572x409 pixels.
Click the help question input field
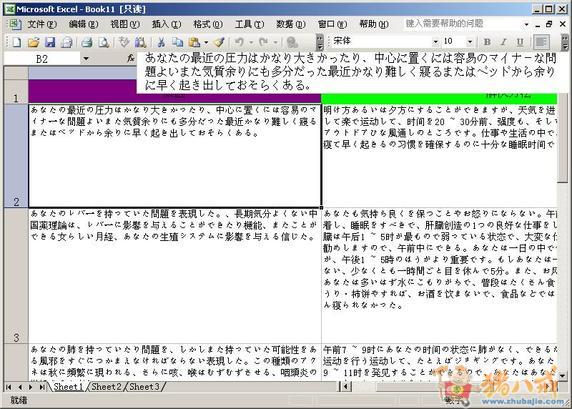[463, 24]
